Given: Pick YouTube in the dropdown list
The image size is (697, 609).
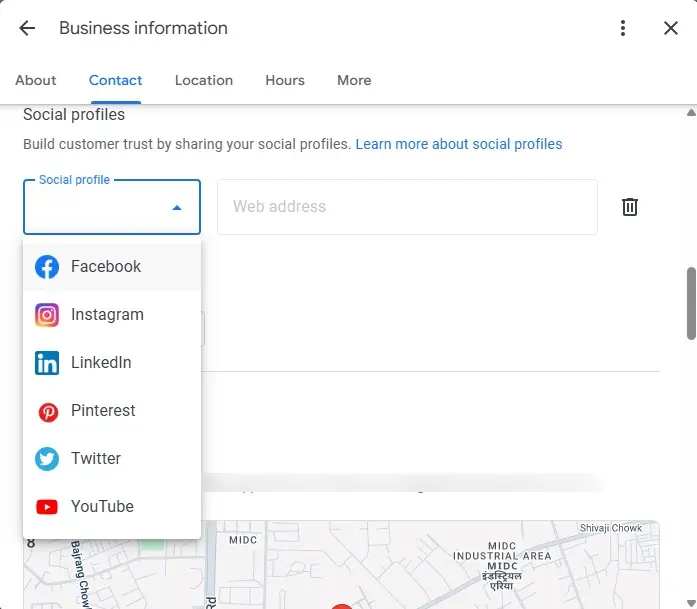Looking at the screenshot, I should tap(112, 507).
